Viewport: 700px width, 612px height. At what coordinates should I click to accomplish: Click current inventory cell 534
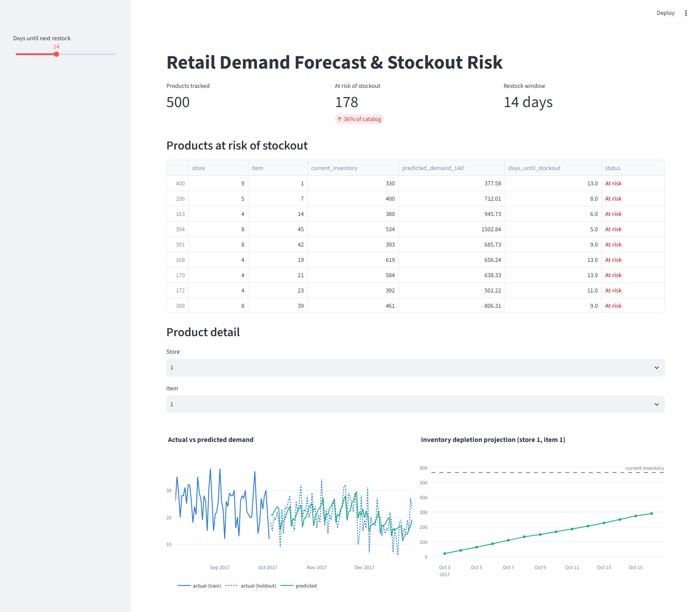coord(353,229)
